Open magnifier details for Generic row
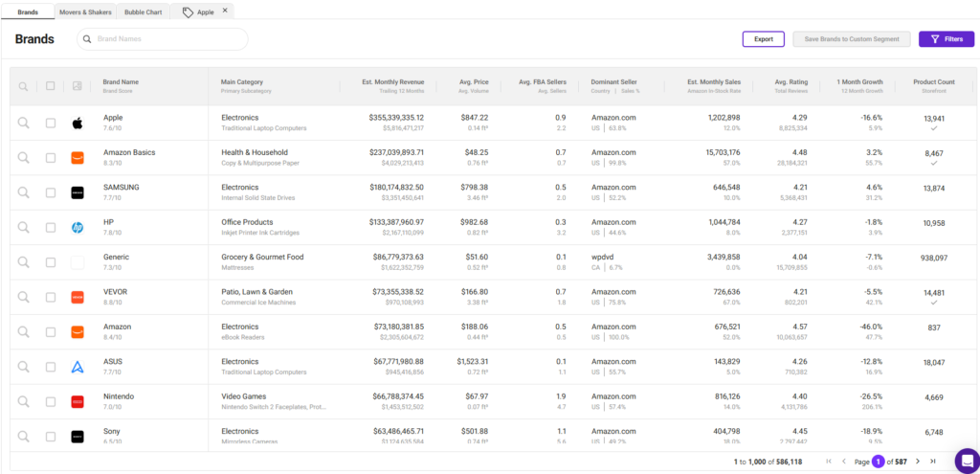The image size is (980, 474). (23, 262)
